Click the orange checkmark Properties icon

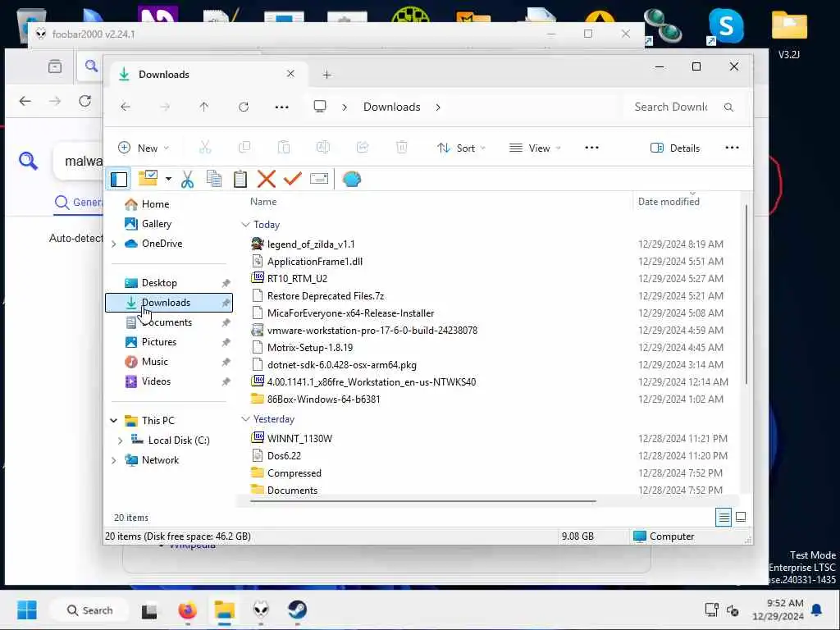(x=293, y=179)
